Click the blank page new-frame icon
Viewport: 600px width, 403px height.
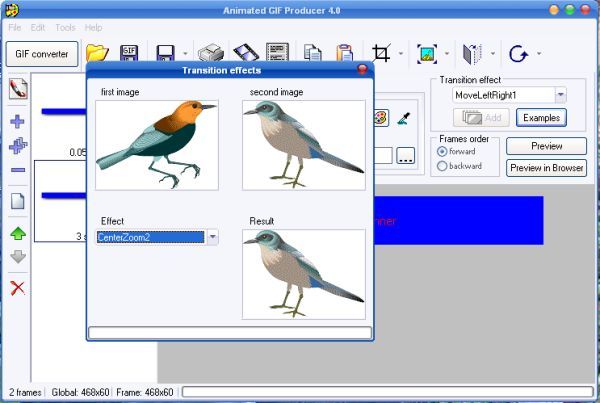(18, 201)
